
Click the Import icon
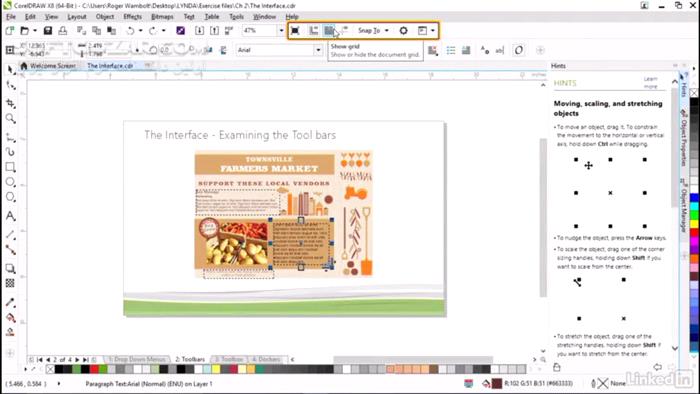pos(199,30)
